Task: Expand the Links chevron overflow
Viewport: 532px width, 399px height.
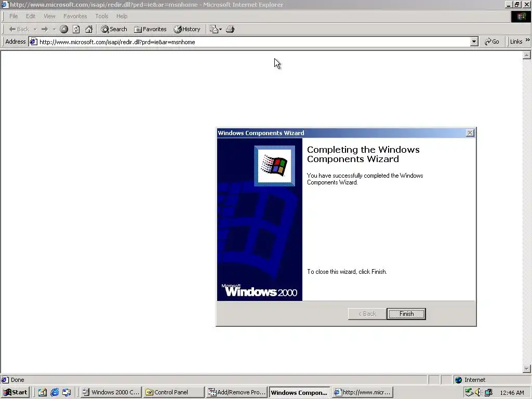Action: click(528, 40)
